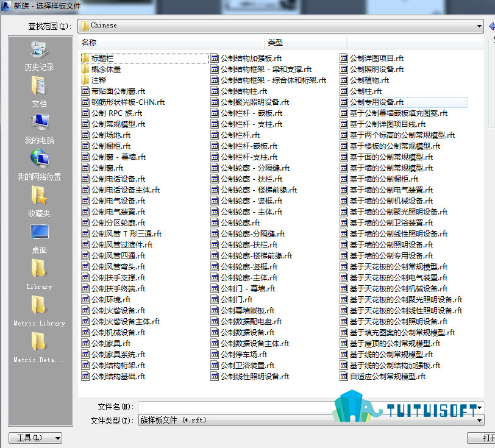Select file 带贴面公制窗.rft
This screenshot has width=495, height=448.
click(x=113, y=91)
